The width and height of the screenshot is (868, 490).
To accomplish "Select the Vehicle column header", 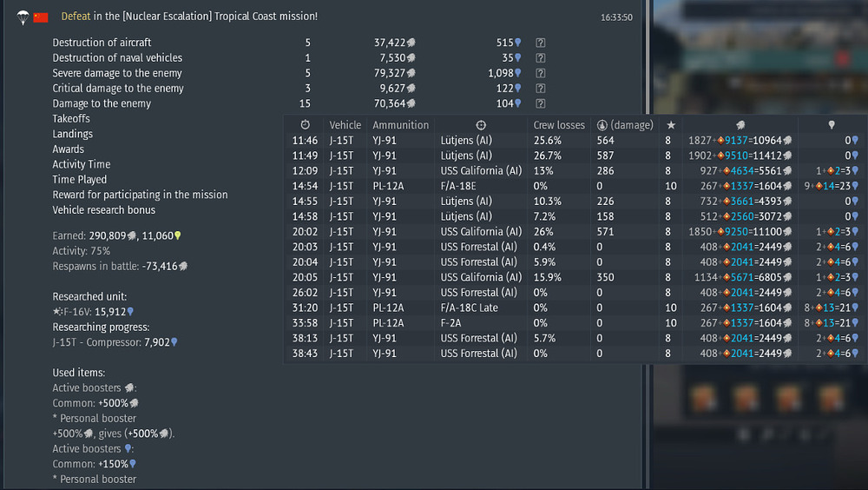I will tap(345, 125).
